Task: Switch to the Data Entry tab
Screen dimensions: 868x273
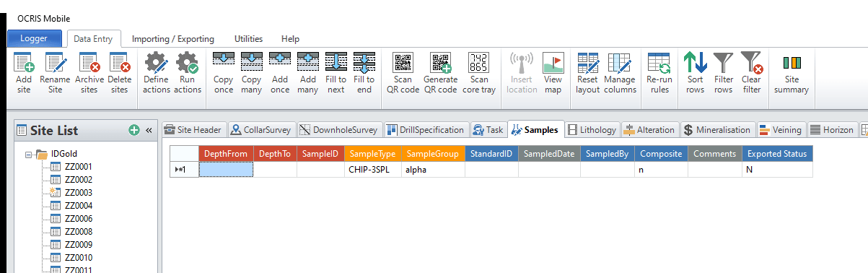Action: coord(93,39)
